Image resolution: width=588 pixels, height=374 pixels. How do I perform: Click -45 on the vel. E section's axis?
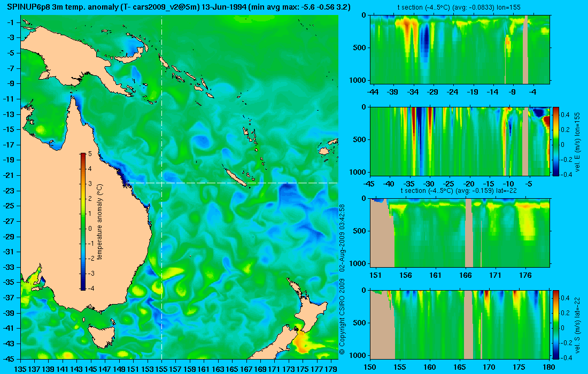click(x=369, y=184)
